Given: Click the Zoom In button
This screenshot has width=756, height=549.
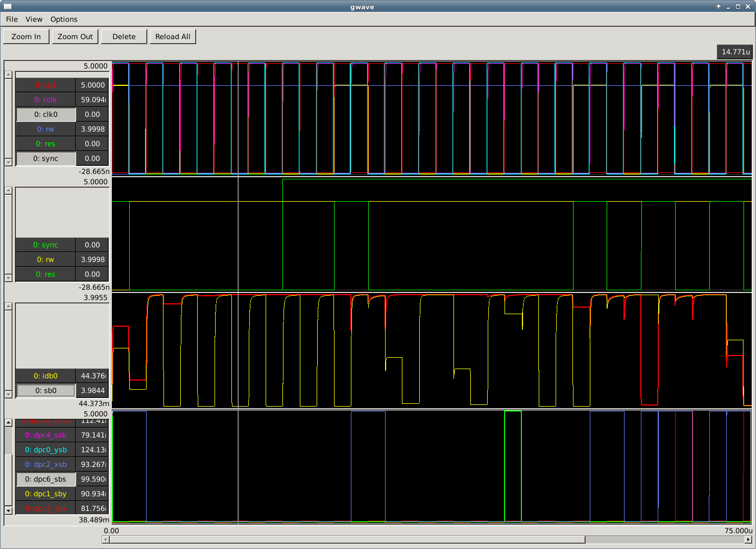Looking at the screenshot, I should [x=26, y=36].
